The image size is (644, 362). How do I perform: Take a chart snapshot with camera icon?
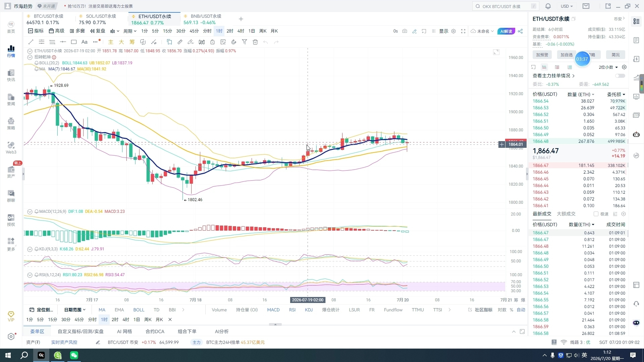[x=405, y=31]
